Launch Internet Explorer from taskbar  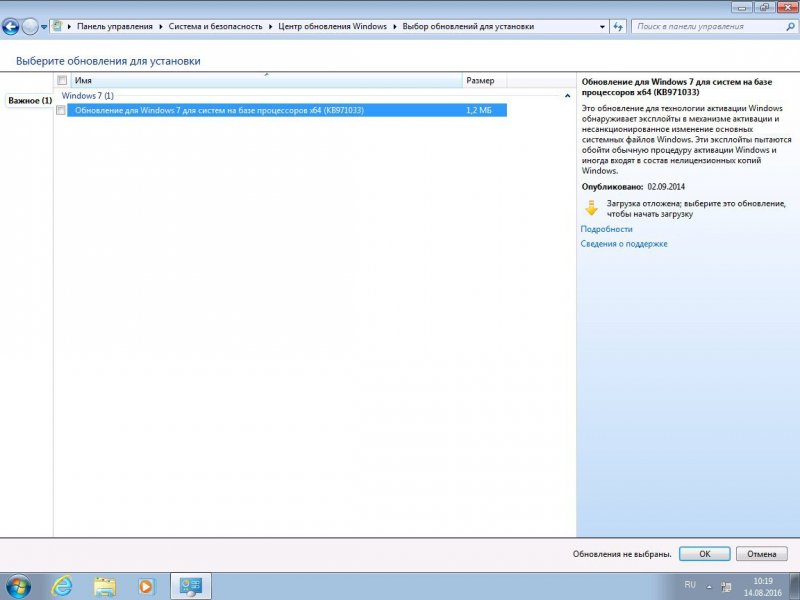61,586
